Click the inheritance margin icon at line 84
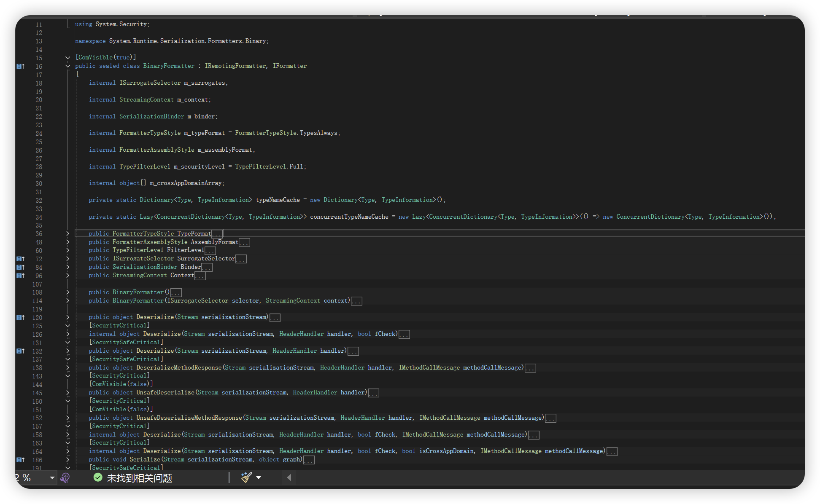This screenshot has height=504, width=820. point(20,267)
